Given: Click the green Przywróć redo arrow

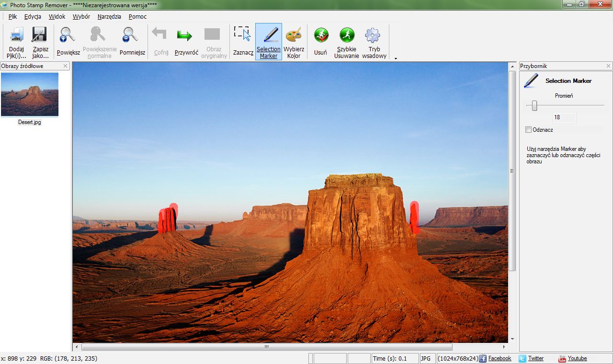Looking at the screenshot, I should pyautogui.click(x=184, y=35).
